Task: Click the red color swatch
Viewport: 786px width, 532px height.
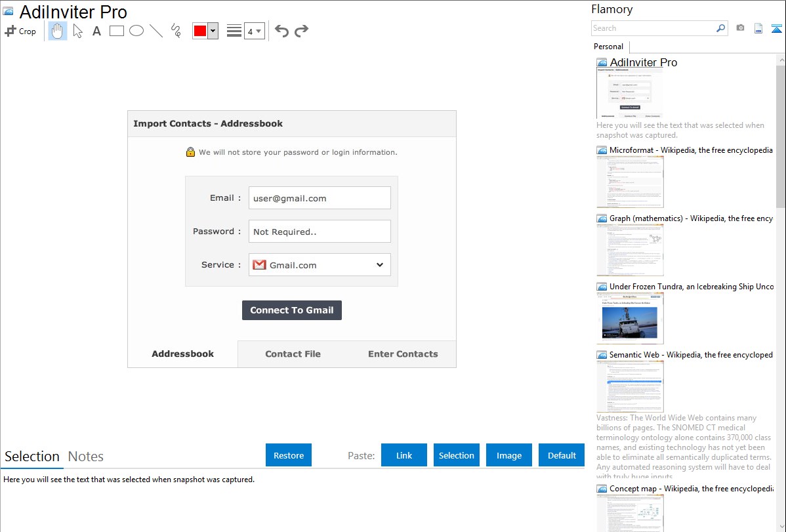Action: pyautogui.click(x=200, y=31)
